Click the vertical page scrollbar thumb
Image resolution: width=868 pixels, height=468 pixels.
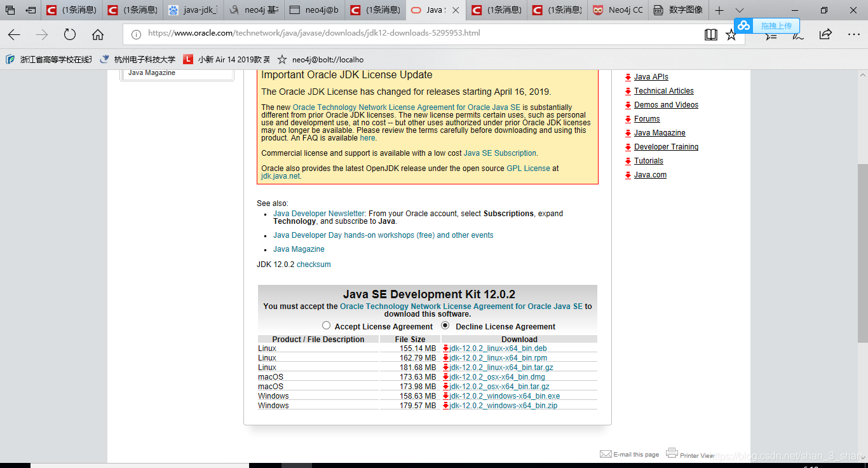pos(863,254)
